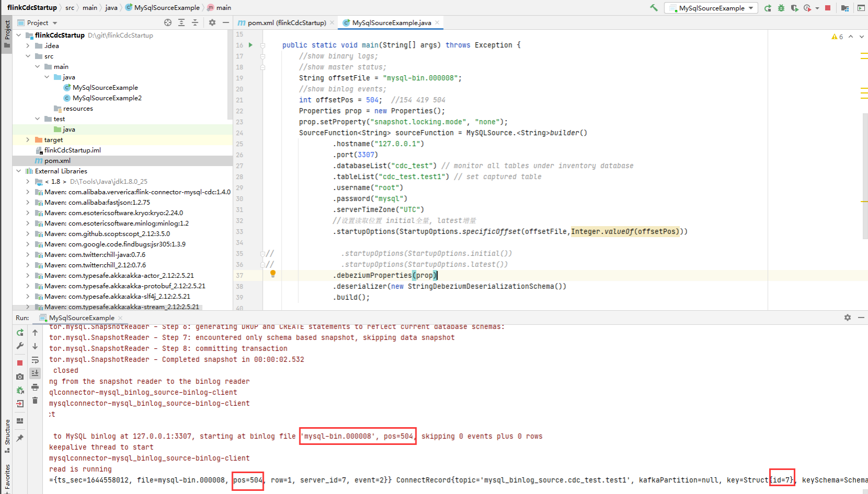Screen dimensions: 868x494
Task: Select Opened File in Project panel
Action: coord(168,22)
